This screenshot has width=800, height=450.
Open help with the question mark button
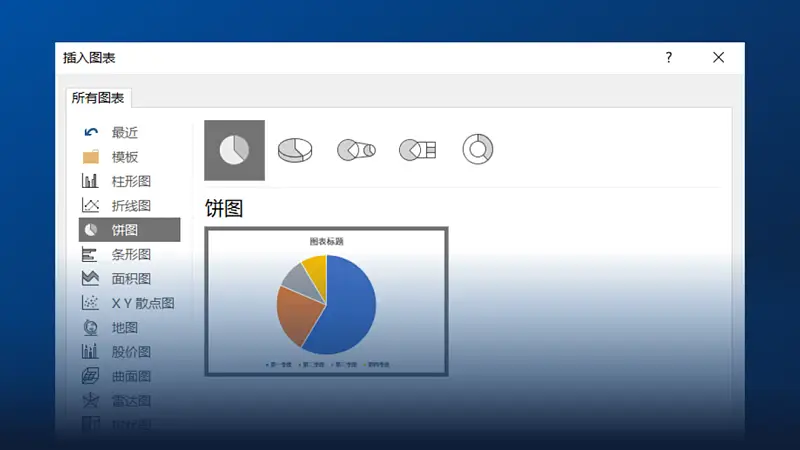pos(668,57)
